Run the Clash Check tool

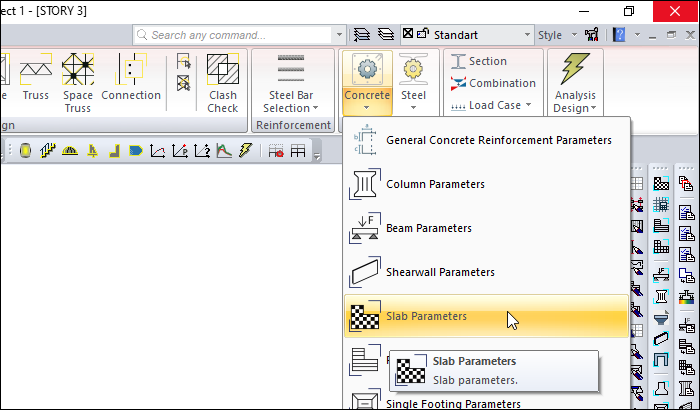pos(222,82)
